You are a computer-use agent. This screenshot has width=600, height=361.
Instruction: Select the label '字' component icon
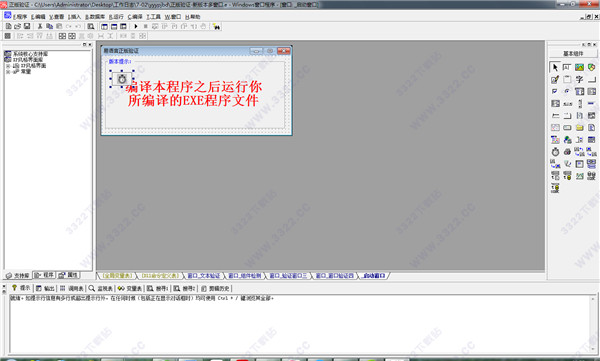[579, 79]
